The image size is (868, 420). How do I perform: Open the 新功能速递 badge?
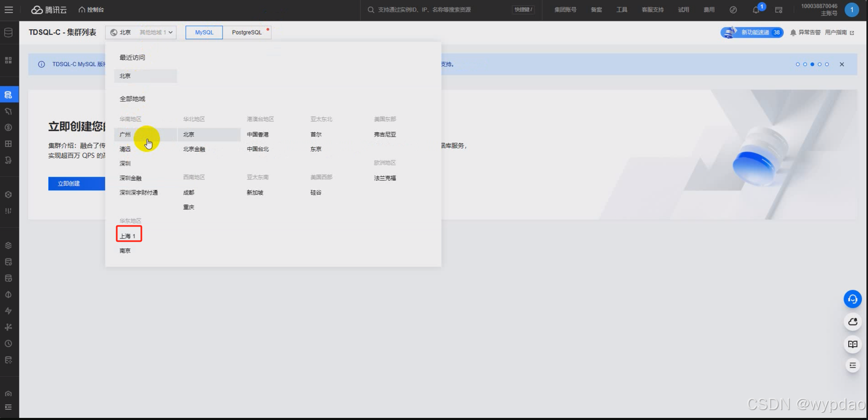coord(752,32)
